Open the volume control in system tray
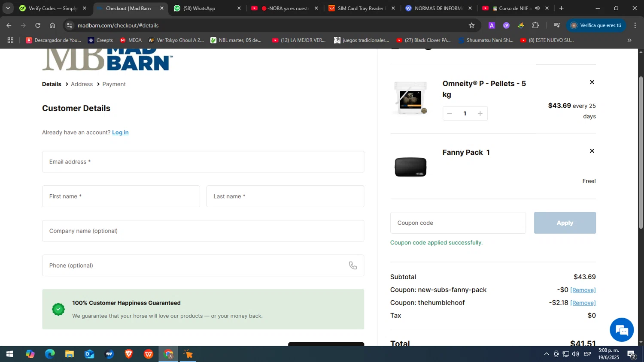This screenshot has width=644, height=362. (x=575, y=354)
